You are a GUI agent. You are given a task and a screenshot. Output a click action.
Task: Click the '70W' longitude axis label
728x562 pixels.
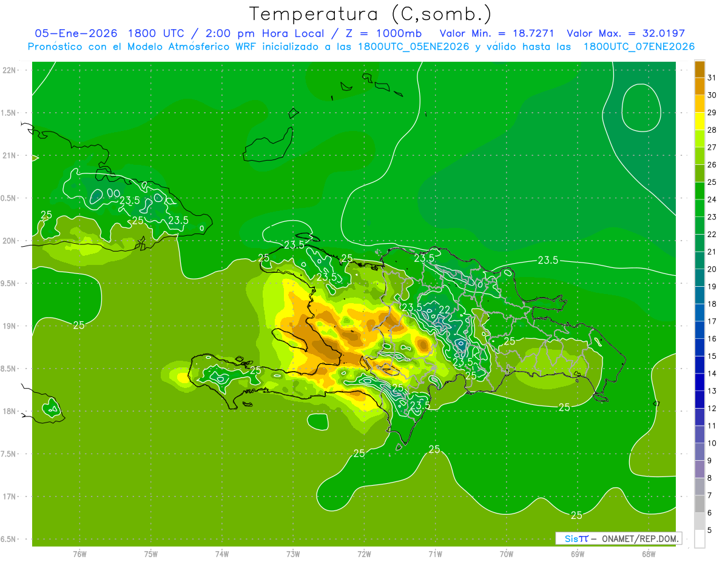[x=507, y=554]
